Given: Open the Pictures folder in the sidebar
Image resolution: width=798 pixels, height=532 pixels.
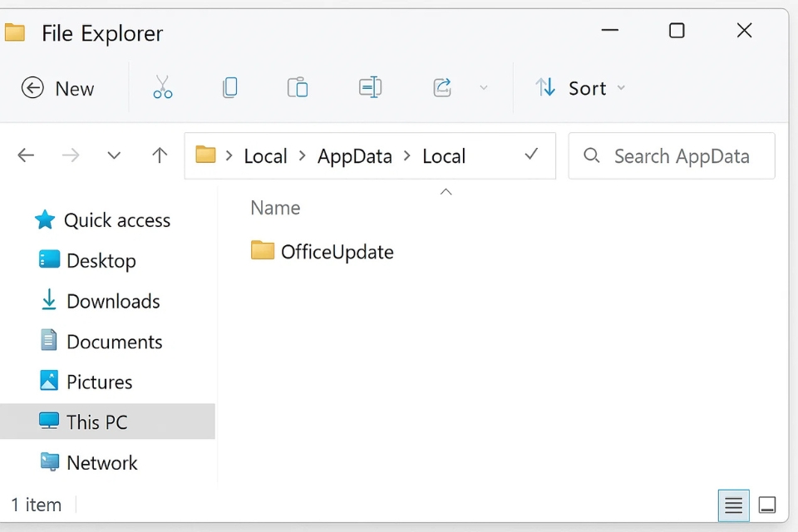Looking at the screenshot, I should point(99,382).
